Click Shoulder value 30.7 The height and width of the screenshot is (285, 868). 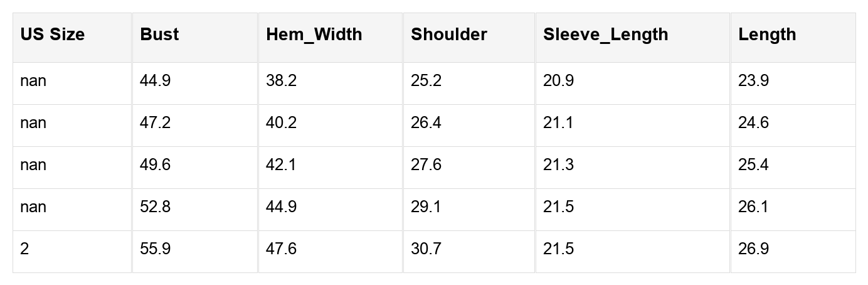[x=426, y=249]
